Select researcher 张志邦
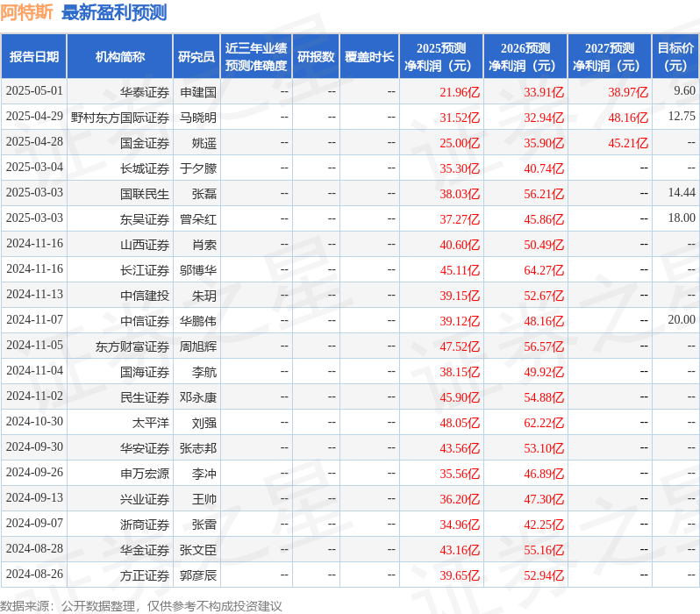700x614 pixels. click(x=198, y=449)
